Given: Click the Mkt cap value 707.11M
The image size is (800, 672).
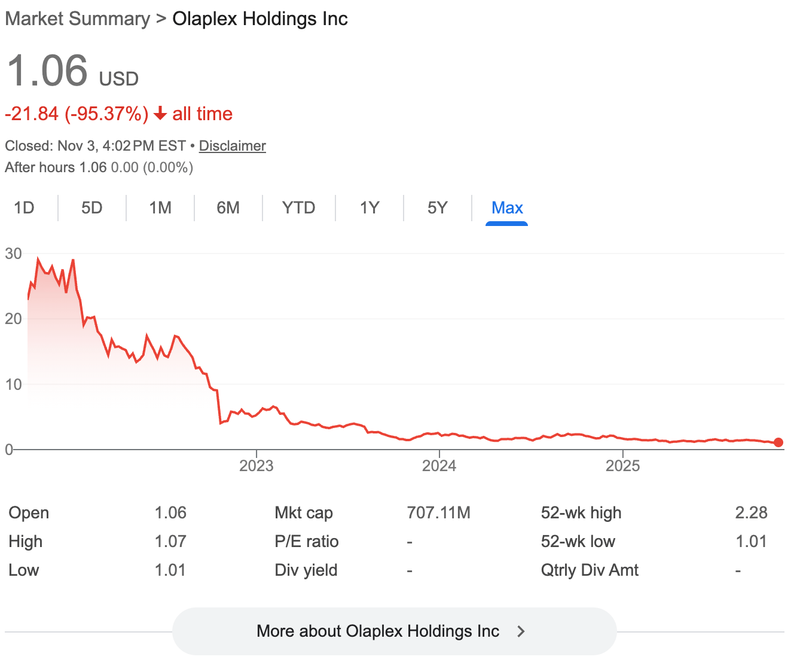Looking at the screenshot, I should tap(438, 513).
